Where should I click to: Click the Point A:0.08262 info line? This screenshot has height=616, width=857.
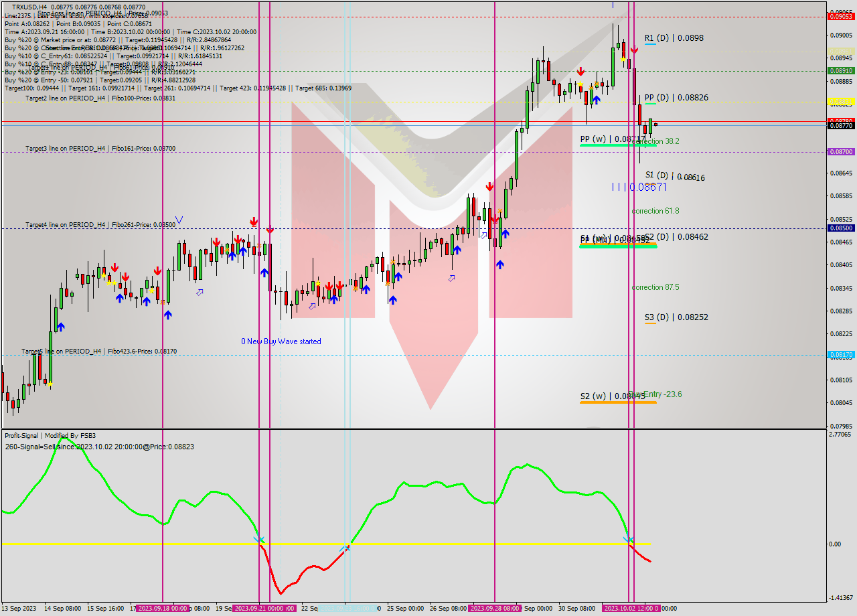(x=78, y=23)
